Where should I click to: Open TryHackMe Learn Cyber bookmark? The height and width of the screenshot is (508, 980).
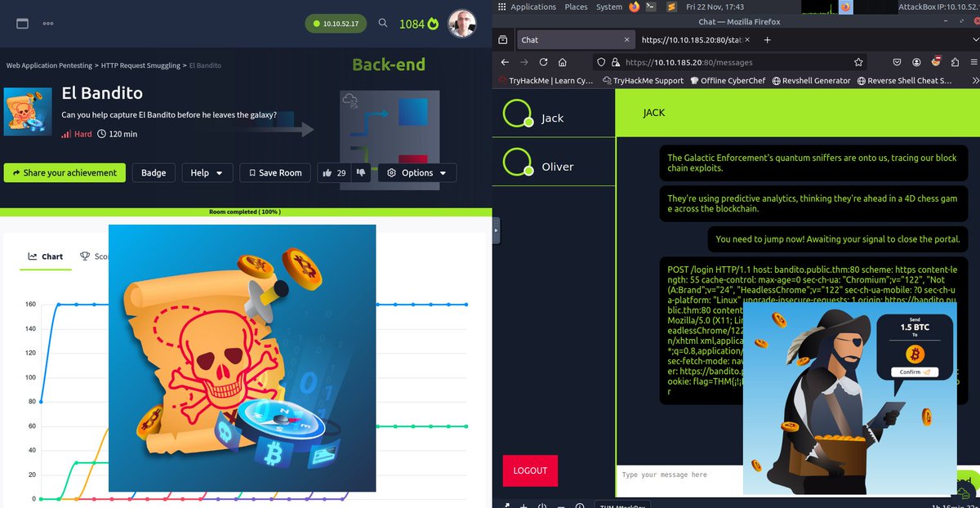point(545,81)
